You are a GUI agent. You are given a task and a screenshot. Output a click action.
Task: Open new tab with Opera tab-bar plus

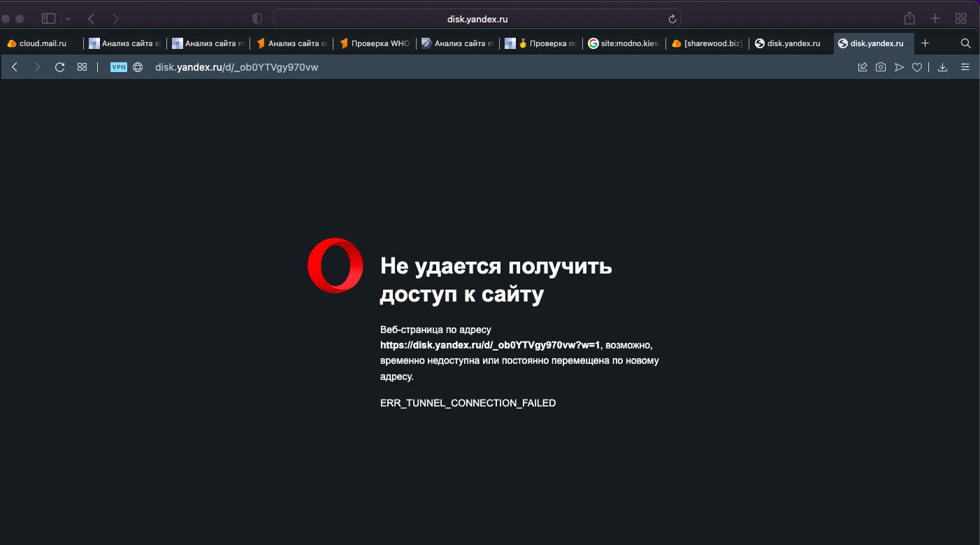tap(925, 43)
